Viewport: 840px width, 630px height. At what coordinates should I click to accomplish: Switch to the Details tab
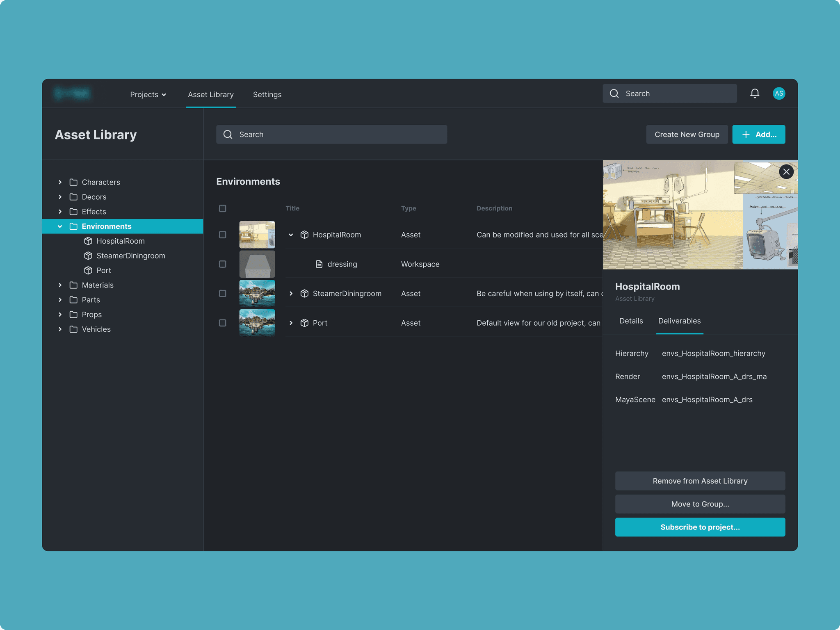[631, 321]
